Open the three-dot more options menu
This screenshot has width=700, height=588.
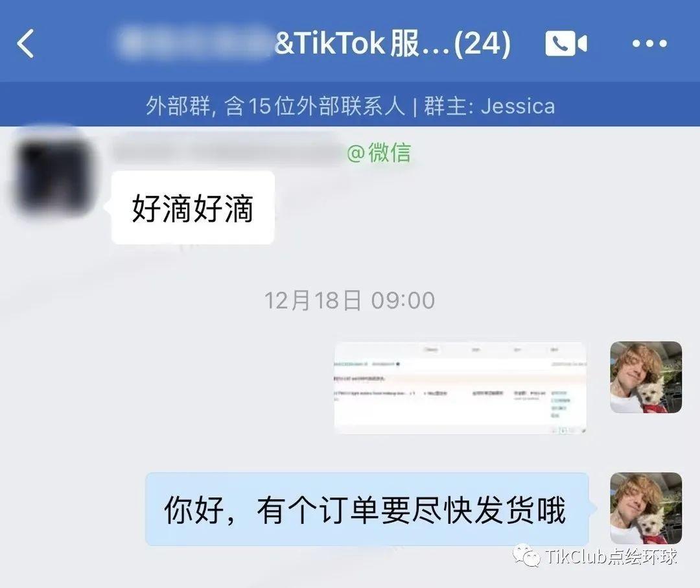[649, 43]
